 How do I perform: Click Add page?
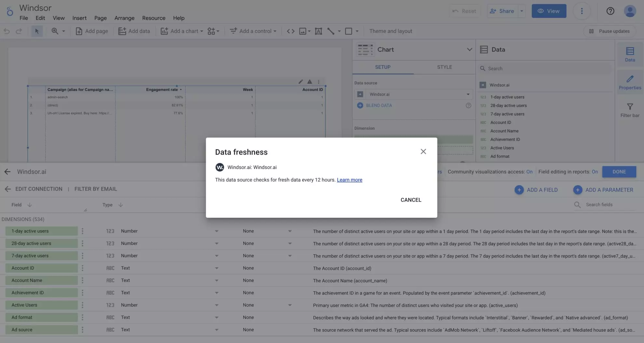tap(92, 31)
